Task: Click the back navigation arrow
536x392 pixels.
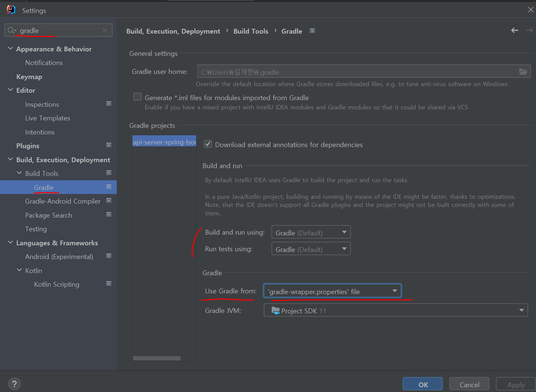Action: (x=515, y=31)
